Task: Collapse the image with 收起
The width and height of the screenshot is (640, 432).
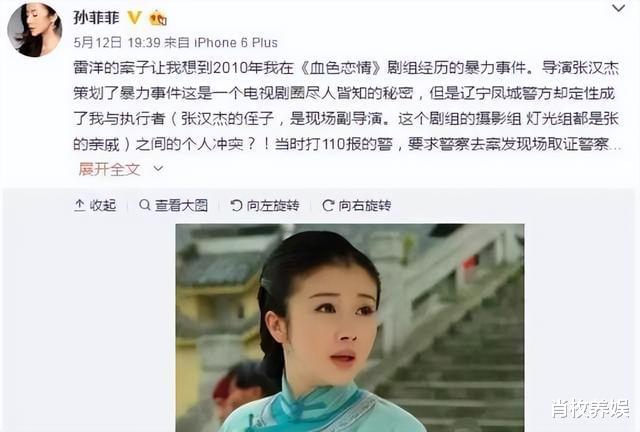Action: [x=103, y=205]
